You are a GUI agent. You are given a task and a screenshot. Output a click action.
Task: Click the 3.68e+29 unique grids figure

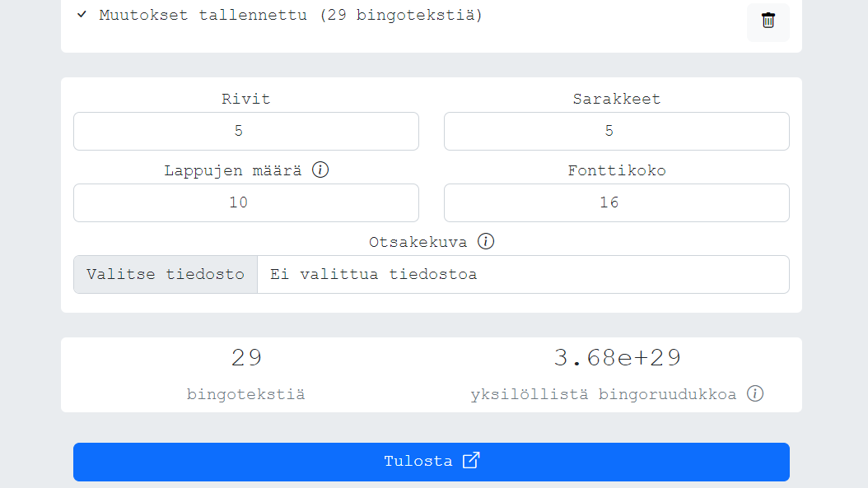[617, 357]
